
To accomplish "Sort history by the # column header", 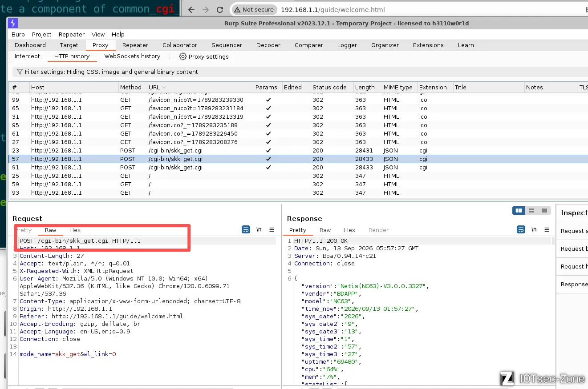I will click(x=19, y=87).
